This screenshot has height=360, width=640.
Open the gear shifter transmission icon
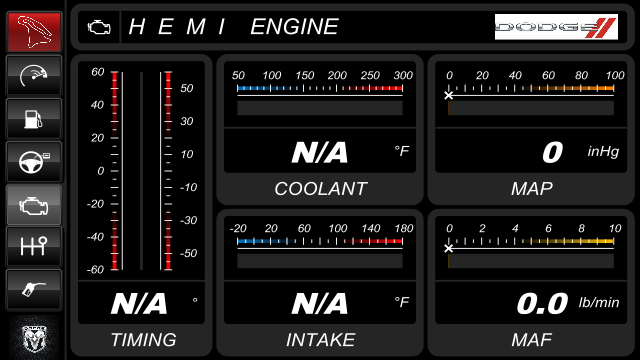coord(34,247)
